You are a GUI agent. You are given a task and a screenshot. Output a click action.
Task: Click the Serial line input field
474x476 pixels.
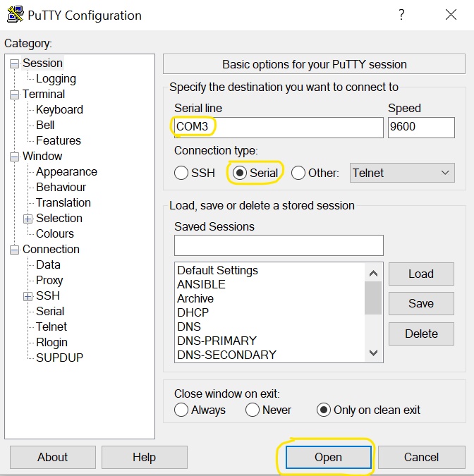(x=278, y=127)
